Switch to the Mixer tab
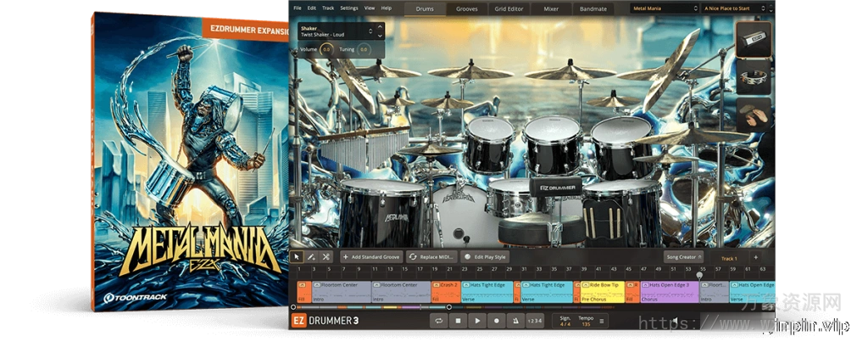 tap(551, 8)
